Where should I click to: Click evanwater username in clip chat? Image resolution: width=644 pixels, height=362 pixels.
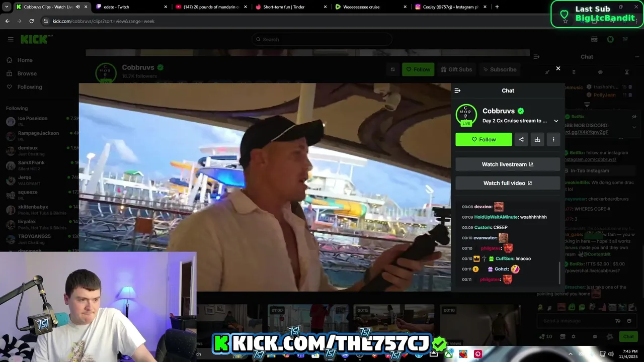[x=485, y=238]
